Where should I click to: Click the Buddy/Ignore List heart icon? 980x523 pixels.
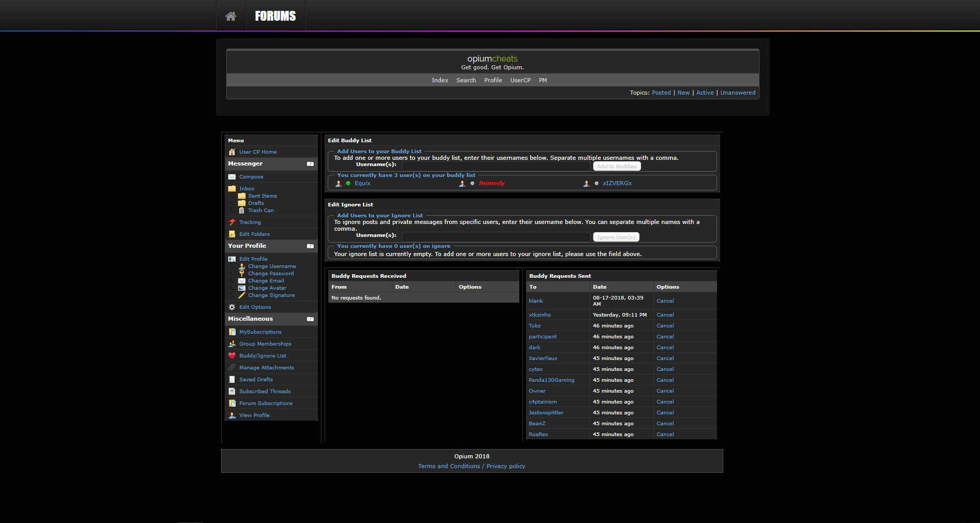tap(232, 356)
